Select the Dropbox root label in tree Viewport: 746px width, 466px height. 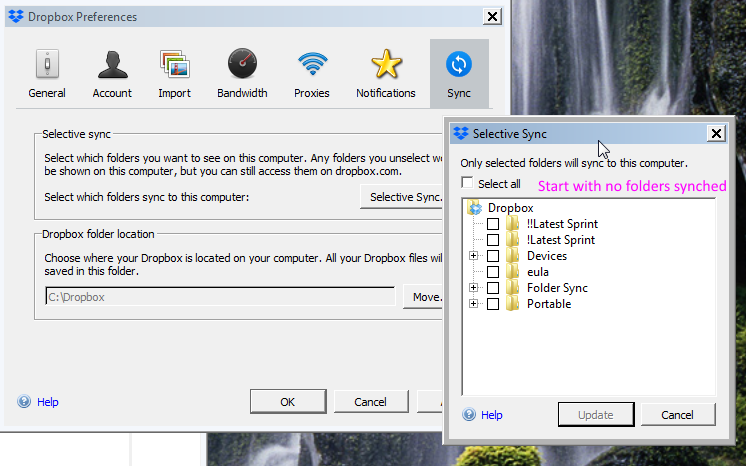(x=510, y=208)
